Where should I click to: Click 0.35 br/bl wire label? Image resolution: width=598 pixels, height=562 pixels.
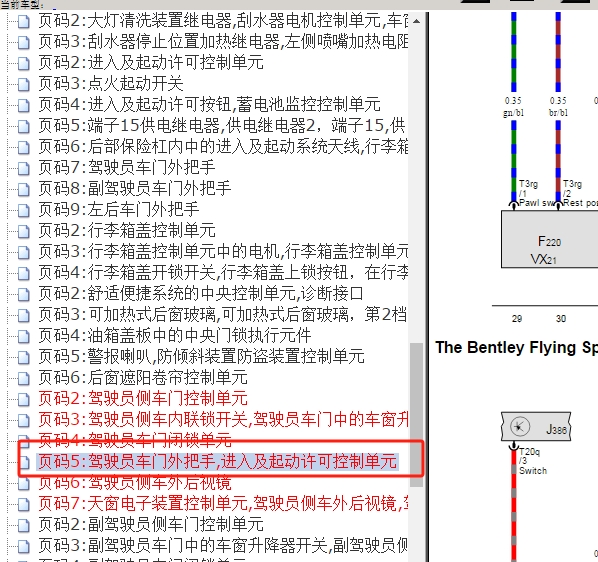(558, 106)
